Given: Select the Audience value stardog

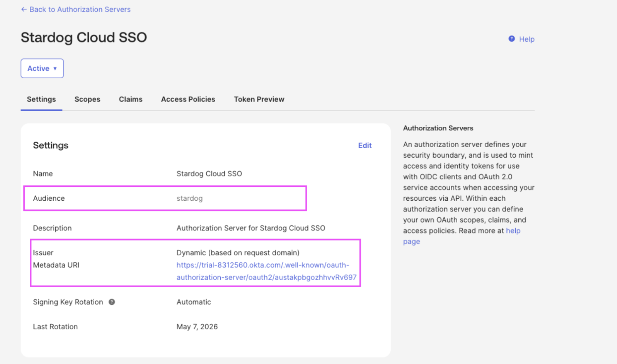Looking at the screenshot, I should pos(190,198).
